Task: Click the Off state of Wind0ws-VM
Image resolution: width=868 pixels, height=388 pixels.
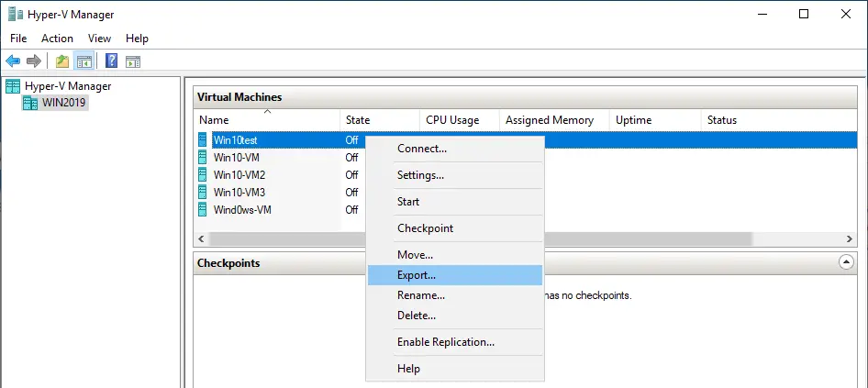Action: click(351, 210)
